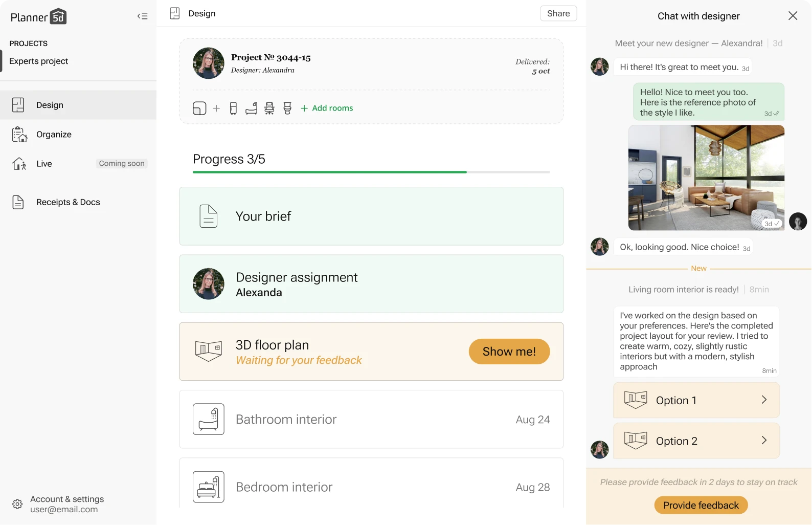Select the bathtub room icon
This screenshot has height=525, width=812.
pos(252,108)
